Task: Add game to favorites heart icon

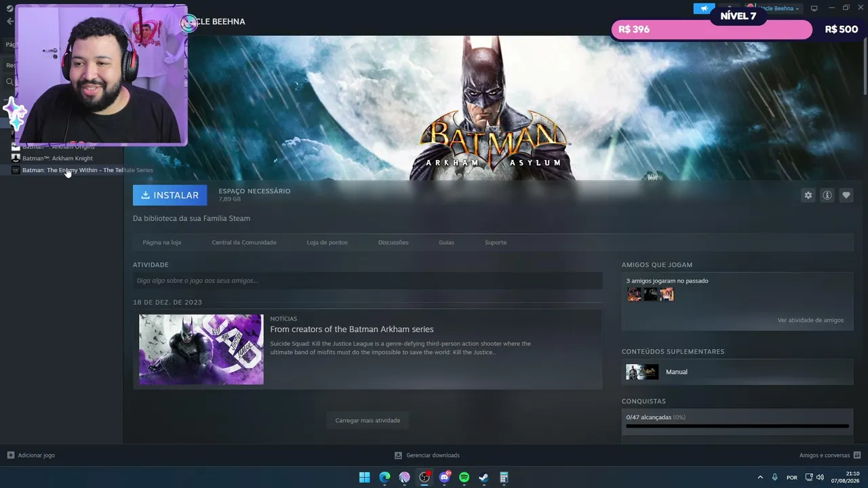Action: tap(846, 195)
